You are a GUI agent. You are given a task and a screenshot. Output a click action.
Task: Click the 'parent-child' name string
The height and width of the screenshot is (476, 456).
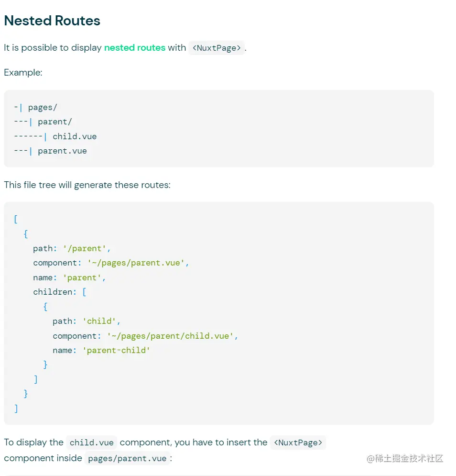point(117,350)
